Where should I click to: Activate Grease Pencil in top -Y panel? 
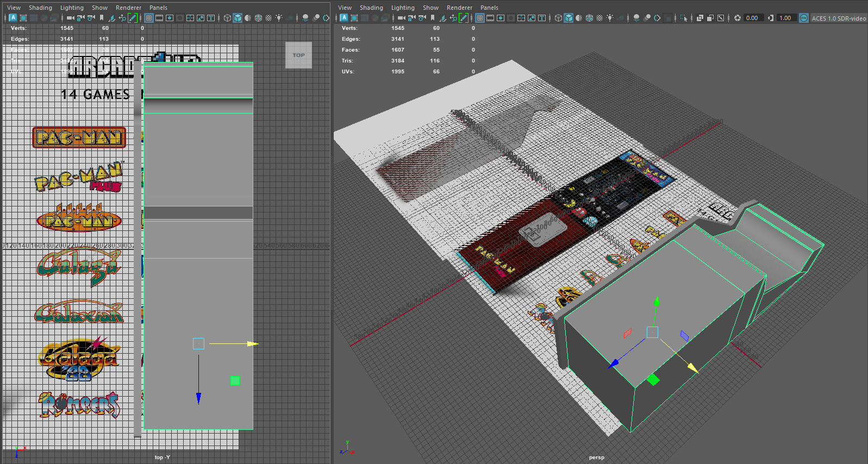tap(132, 18)
